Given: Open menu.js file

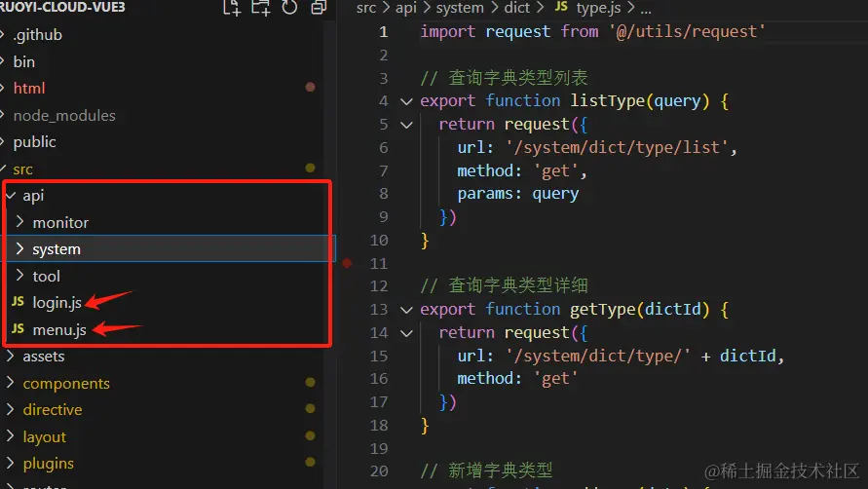Looking at the screenshot, I should point(59,329).
